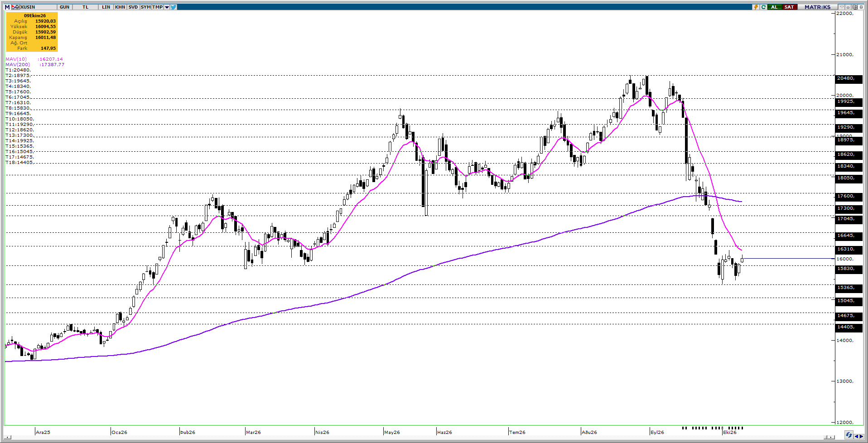The width and height of the screenshot is (868, 443).
Task: Click the May26 date axis label
Action: coord(392,432)
